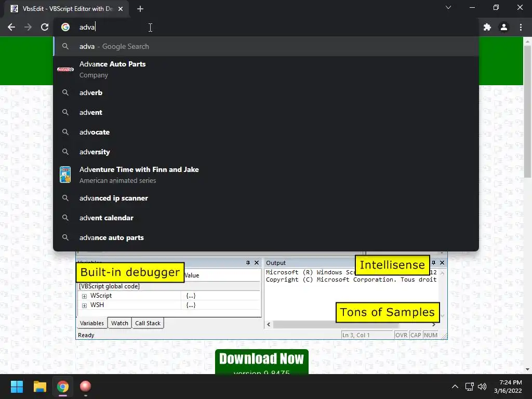The height and width of the screenshot is (399, 532).
Task: Click the Google icon in address bar
Action: pyautogui.click(x=65, y=27)
